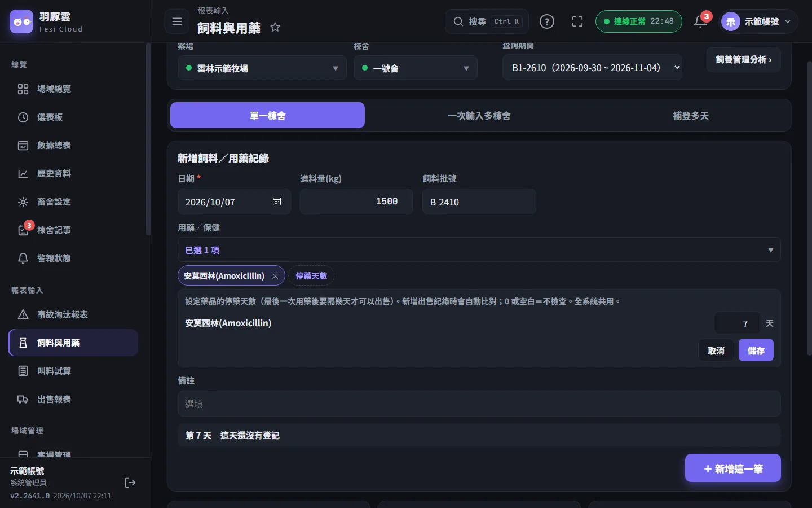
Task: Switch to 單一棟舍 tab
Action: click(x=268, y=115)
